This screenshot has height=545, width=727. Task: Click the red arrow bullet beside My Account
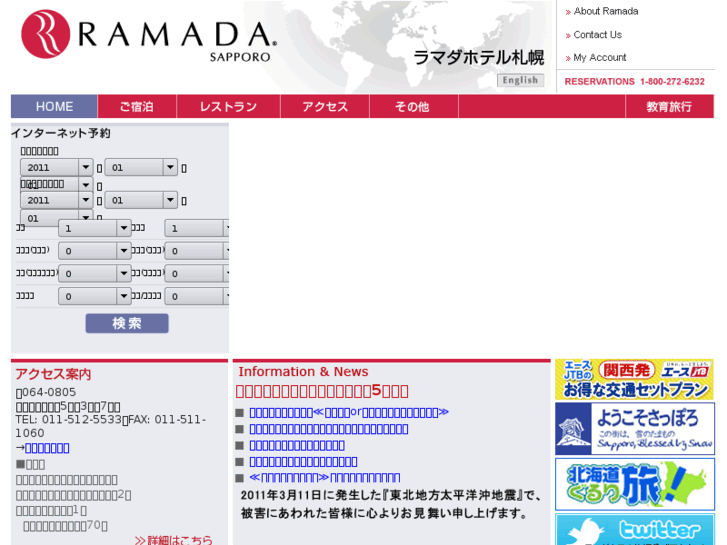click(x=568, y=58)
